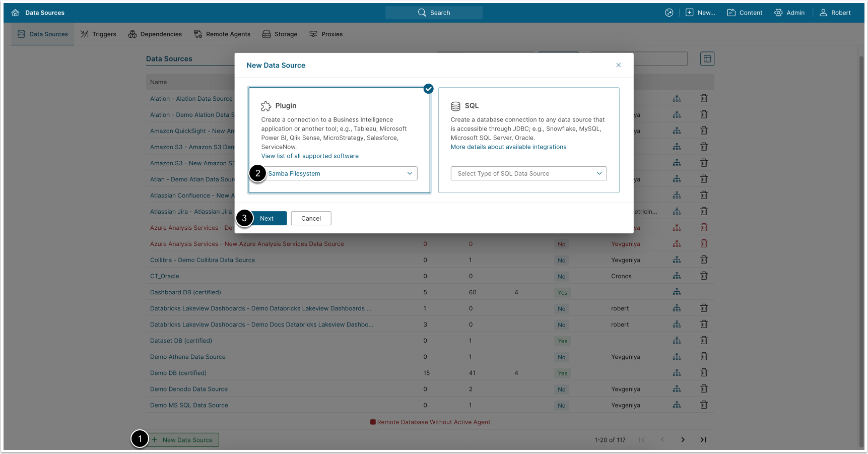Delete the Atlassian Jira data source
The image size is (868, 454).
pyautogui.click(x=704, y=211)
